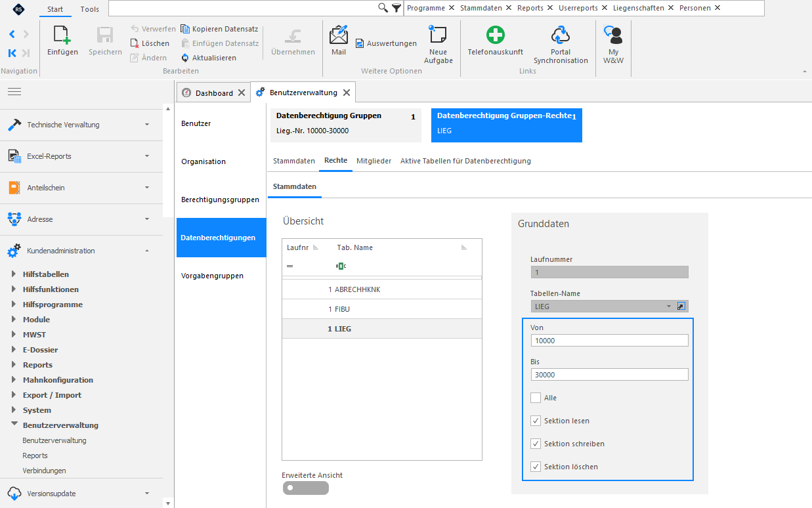Expand the Hilfstabellen tree node
The width and height of the screenshot is (812, 508).
(15, 274)
